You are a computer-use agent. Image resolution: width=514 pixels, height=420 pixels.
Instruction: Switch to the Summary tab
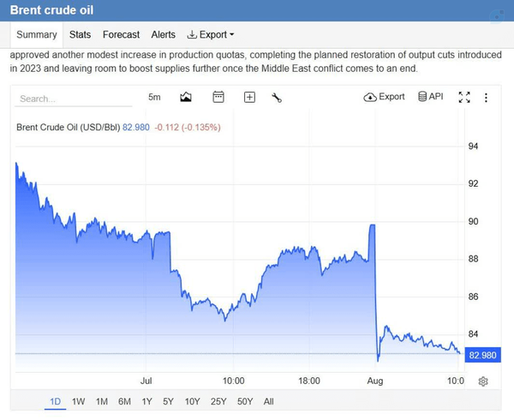(x=37, y=34)
